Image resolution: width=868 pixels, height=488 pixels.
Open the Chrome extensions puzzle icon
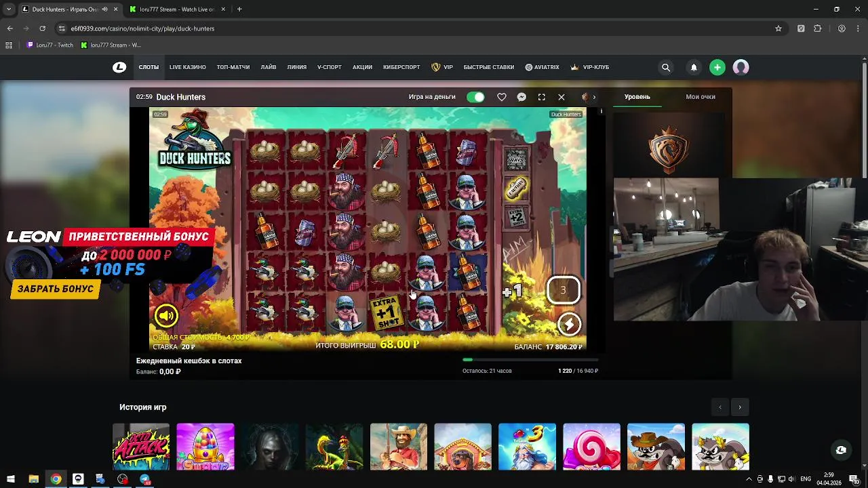pyautogui.click(x=817, y=28)
